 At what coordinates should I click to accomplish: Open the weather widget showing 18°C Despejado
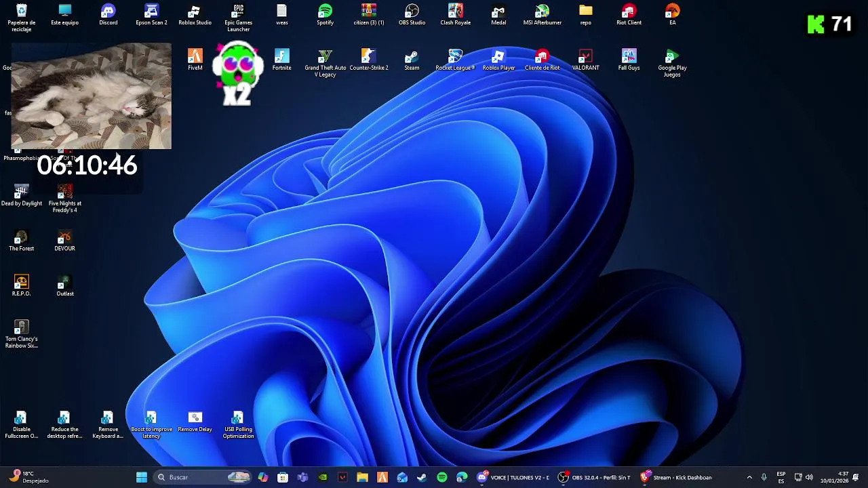pos(28,477)
